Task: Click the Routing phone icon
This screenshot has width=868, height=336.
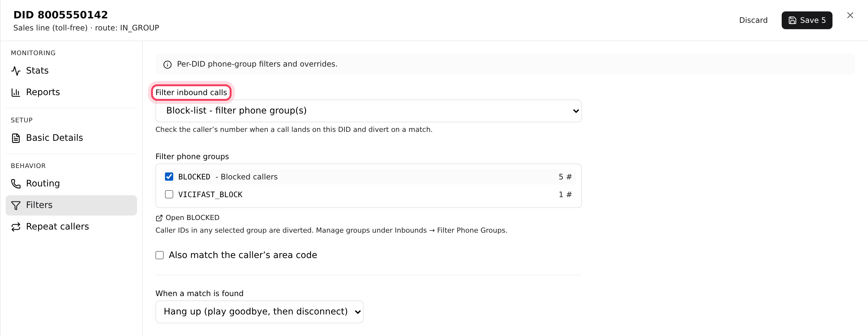Action: 16,184
